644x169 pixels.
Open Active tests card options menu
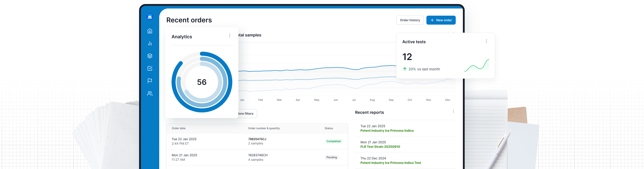click(x=486, y=41)
